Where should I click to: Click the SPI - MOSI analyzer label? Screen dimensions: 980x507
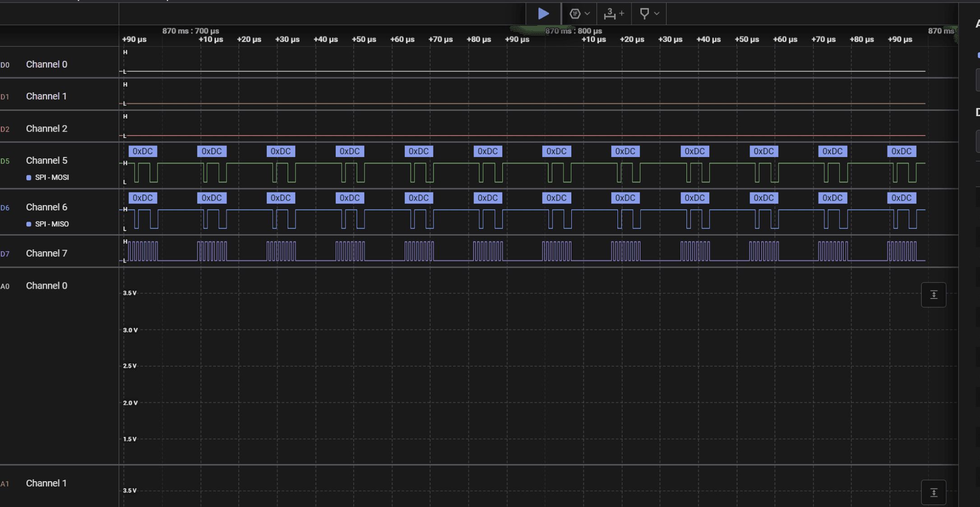click(52, 178)
